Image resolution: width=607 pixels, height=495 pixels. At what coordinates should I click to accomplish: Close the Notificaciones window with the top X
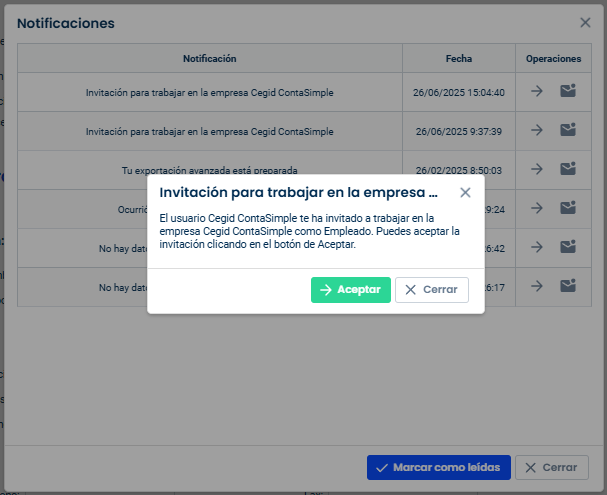585,23
